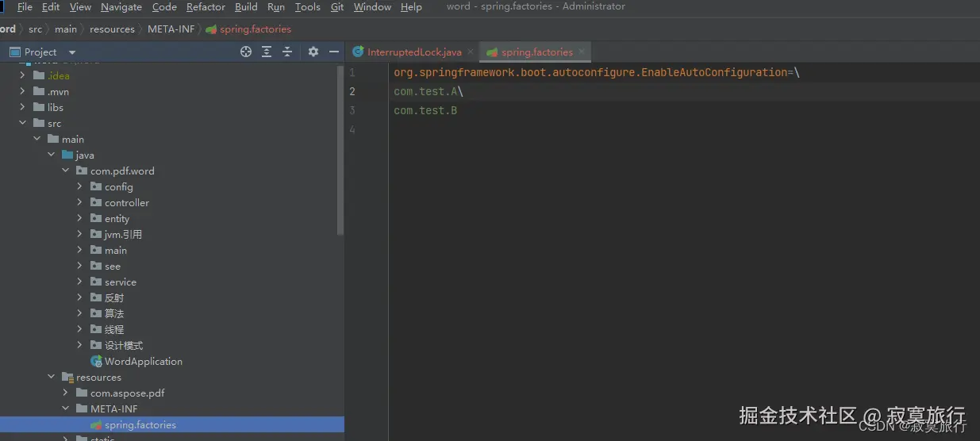Screen dimensions: 980x441
Task: Click the META-INF breadcrumb
Action: tap(170, 29)
